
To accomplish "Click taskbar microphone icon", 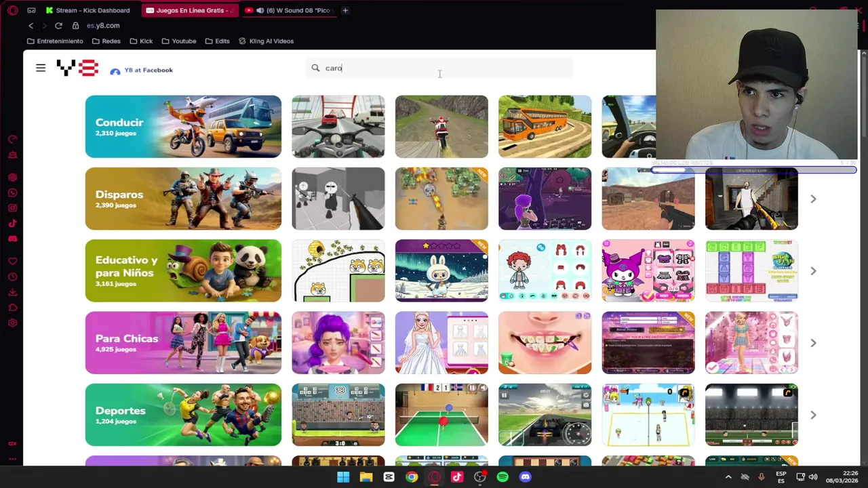I will (761, 477).
